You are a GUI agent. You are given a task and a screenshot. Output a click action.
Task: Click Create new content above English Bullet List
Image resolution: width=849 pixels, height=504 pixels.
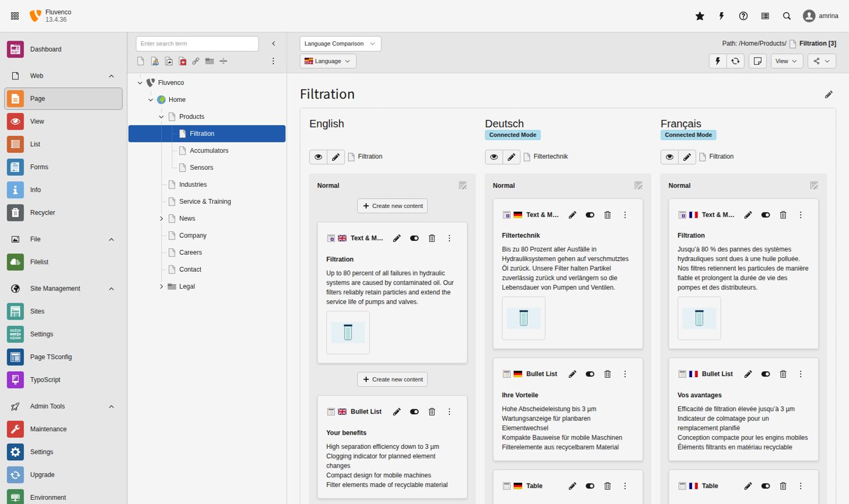pyautogui.click(x=392, y=379)
